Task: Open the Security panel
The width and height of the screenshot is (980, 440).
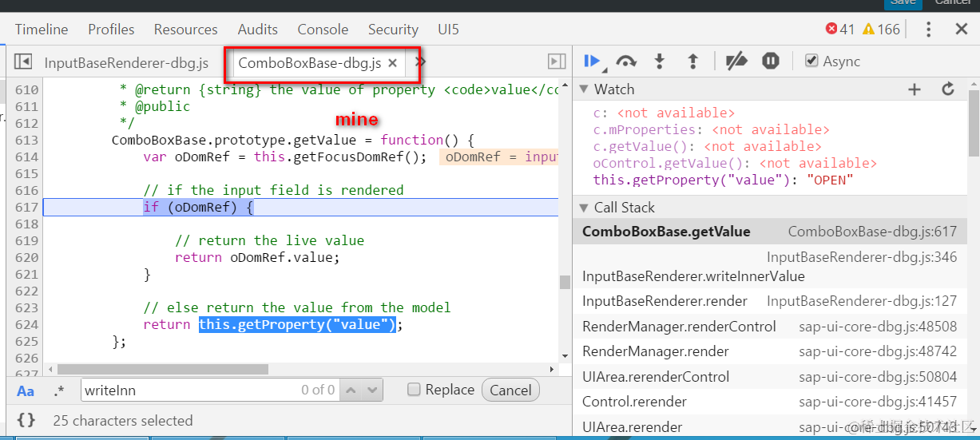Action: point(393,30)
